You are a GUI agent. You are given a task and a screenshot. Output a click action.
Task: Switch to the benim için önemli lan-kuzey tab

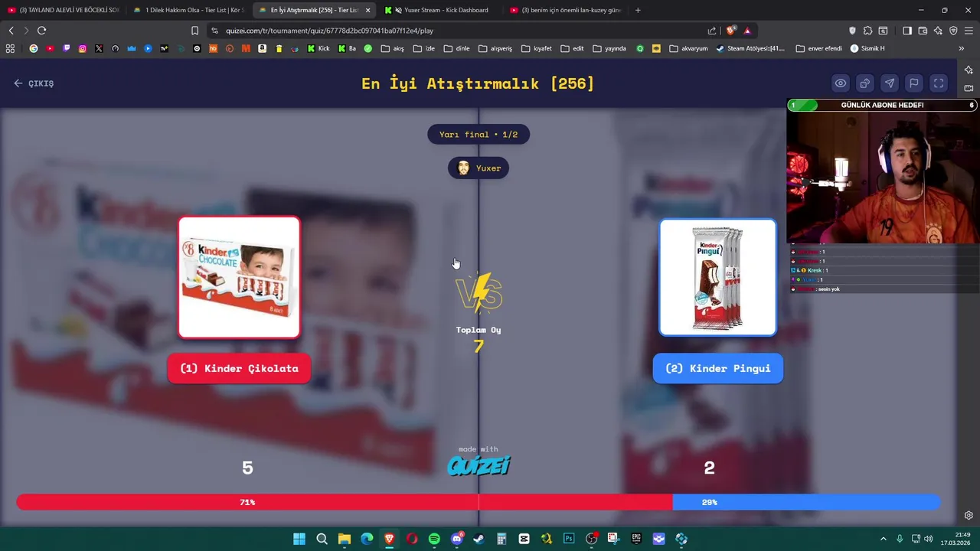coord(567,10)
